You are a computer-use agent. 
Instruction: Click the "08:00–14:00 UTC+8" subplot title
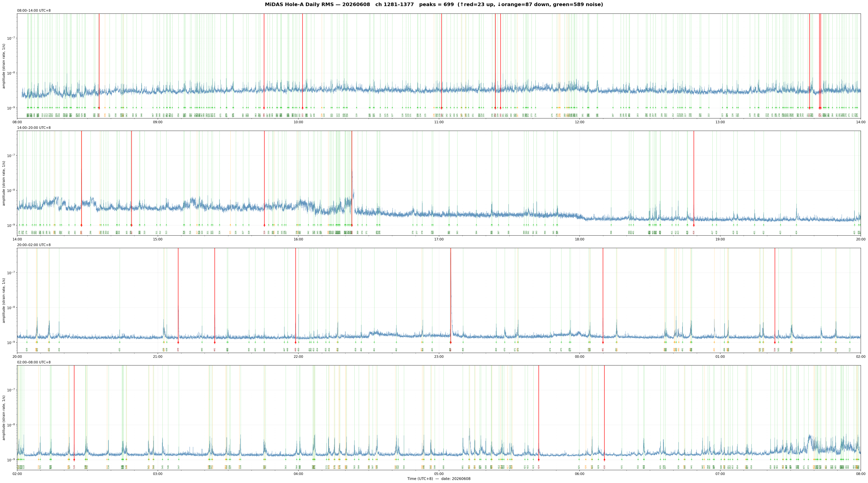[x=34, y=11]
